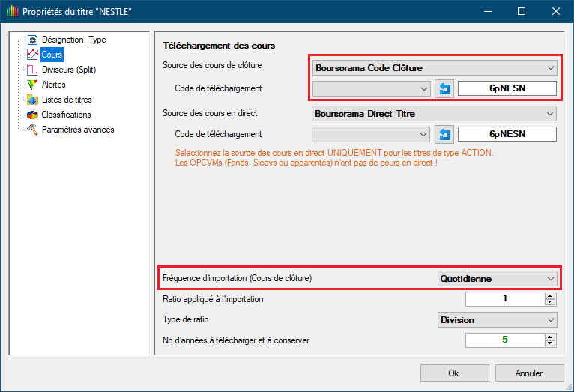574x392 pixels.
Task: Select Cours item in the tree
Action: (x=52, y=55)
